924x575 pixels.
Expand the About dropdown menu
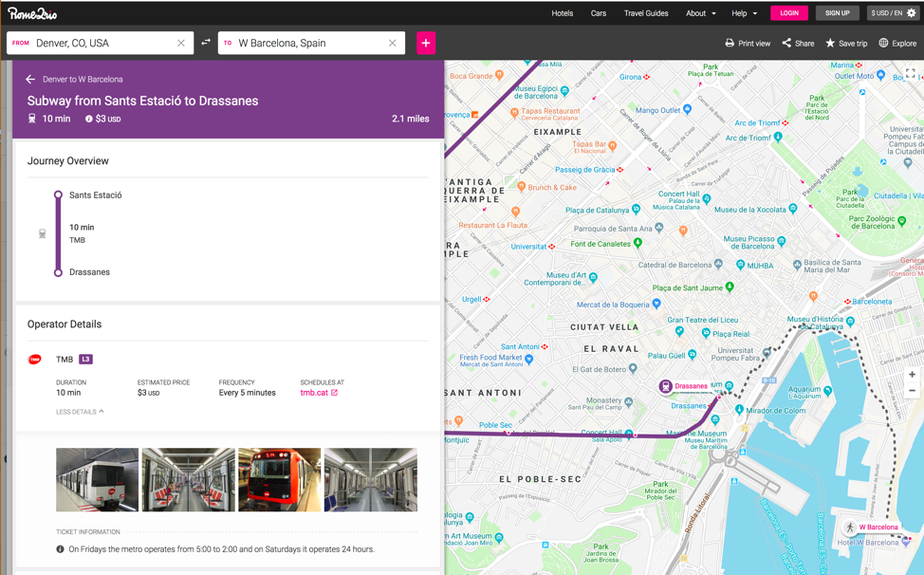[701, 13]
